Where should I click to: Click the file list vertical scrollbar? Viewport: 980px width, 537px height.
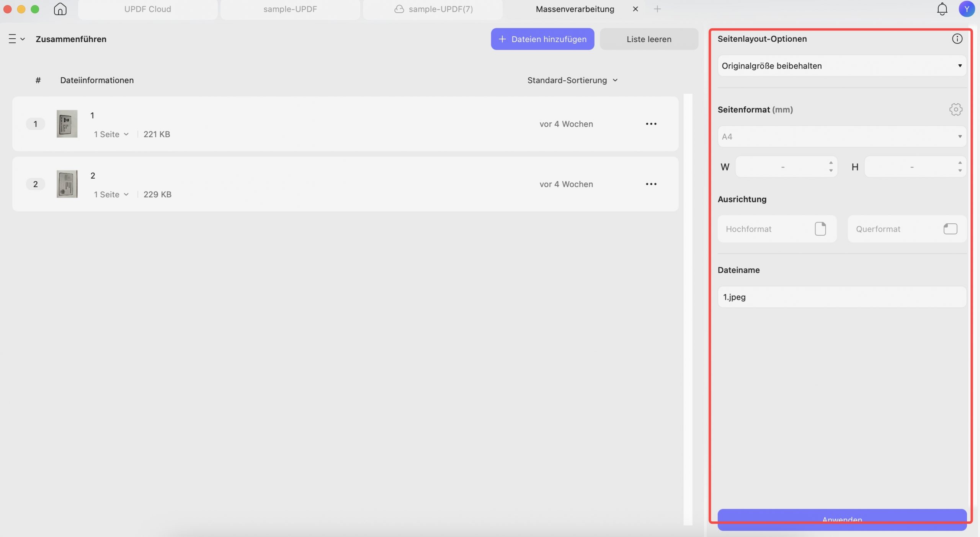point(688,309)
